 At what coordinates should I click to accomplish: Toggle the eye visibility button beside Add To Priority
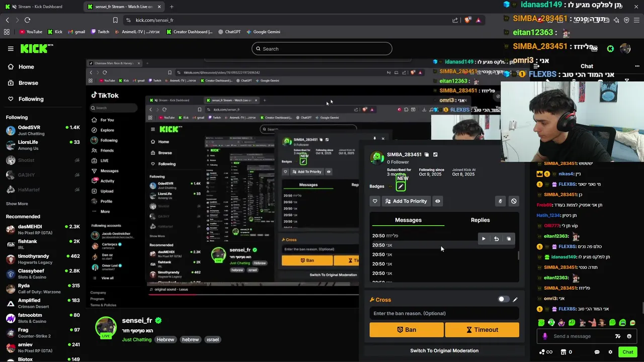438,201
